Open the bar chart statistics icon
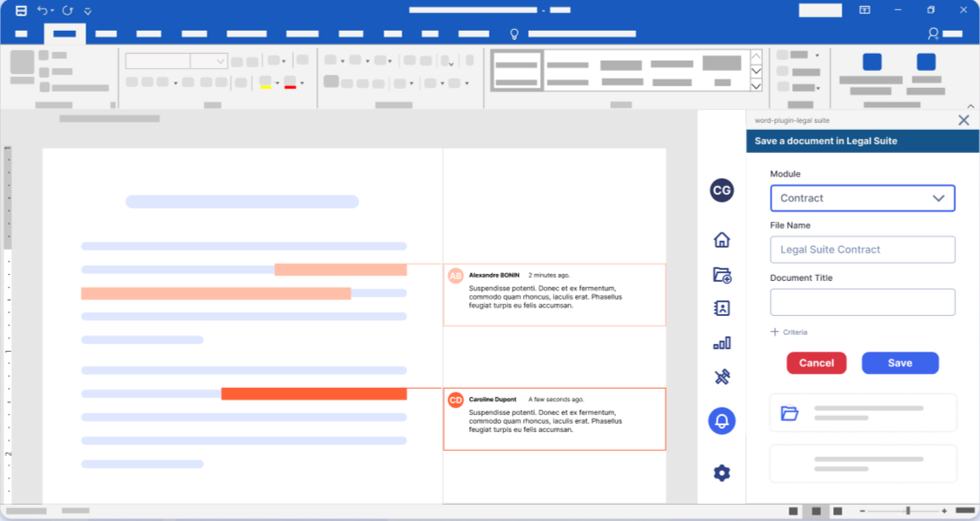This screenshot has height=521, width=980. (x=722, y=342)
